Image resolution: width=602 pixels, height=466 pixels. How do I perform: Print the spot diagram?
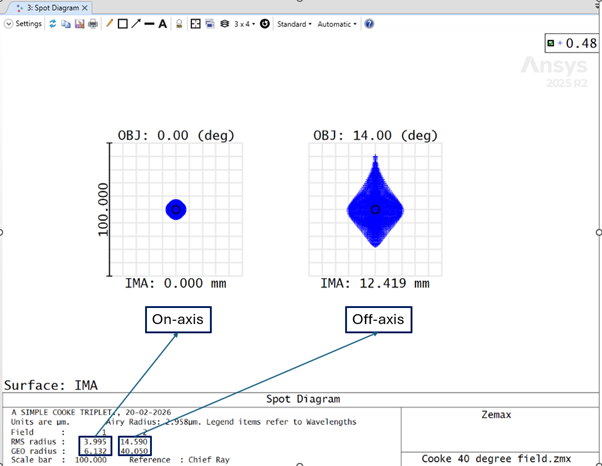[x=92, y=23]
